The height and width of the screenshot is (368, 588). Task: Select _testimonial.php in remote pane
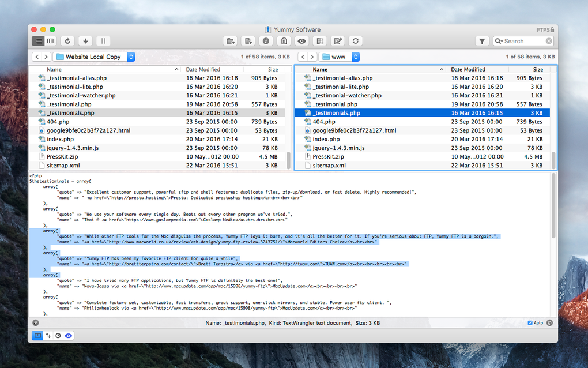(423, 104)
